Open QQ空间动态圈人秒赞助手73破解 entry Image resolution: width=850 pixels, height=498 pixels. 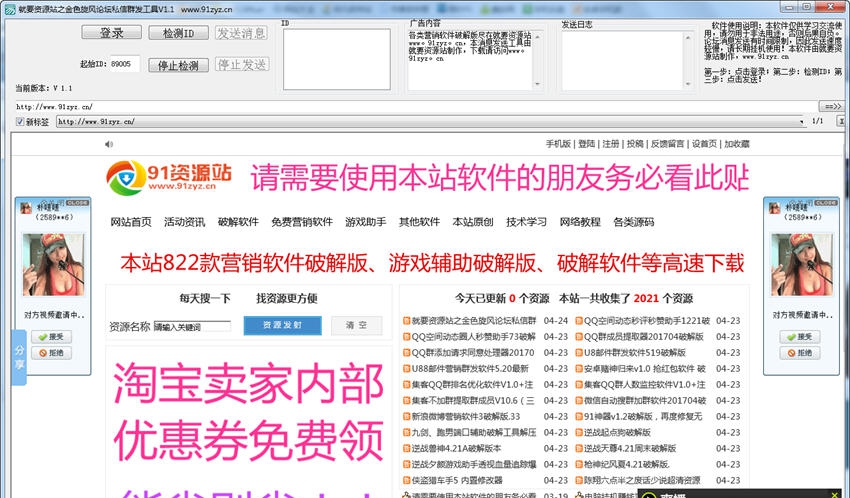click(473, 337)
